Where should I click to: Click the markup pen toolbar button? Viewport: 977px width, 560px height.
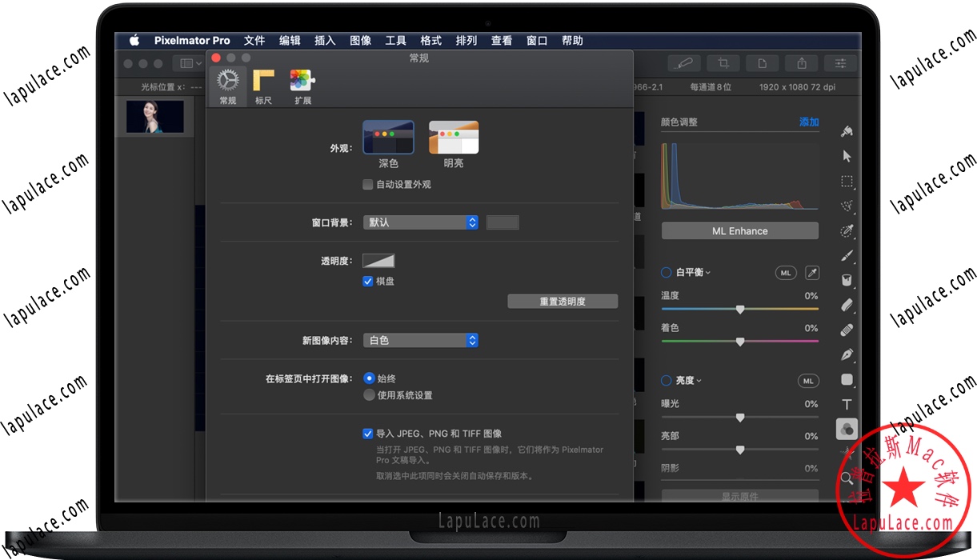pos(684,63)
